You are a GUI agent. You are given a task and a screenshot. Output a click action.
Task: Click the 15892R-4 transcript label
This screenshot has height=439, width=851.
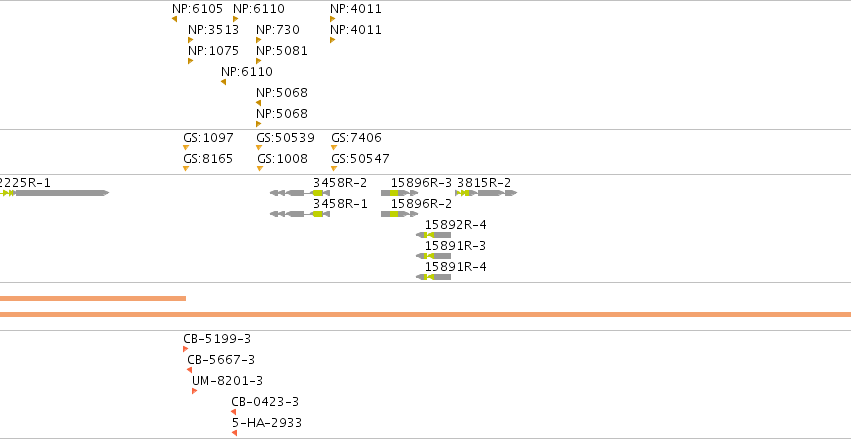click(x=455, y=225)
